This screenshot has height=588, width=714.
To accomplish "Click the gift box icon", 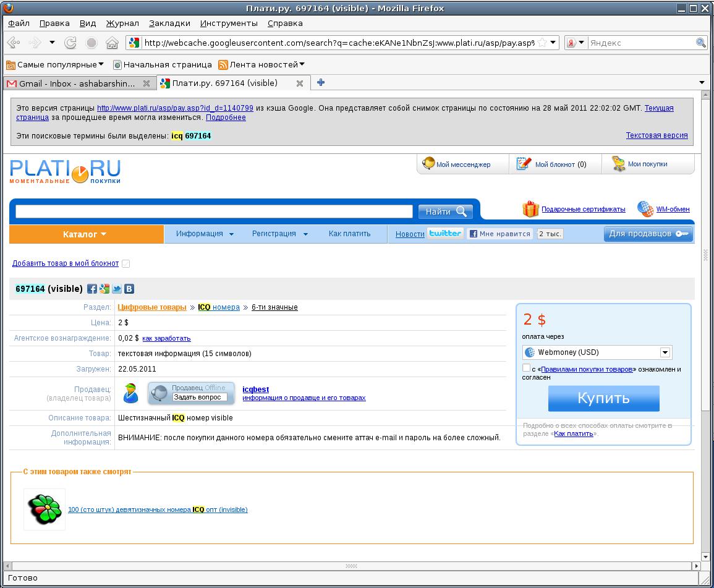I will pos(530,209).
